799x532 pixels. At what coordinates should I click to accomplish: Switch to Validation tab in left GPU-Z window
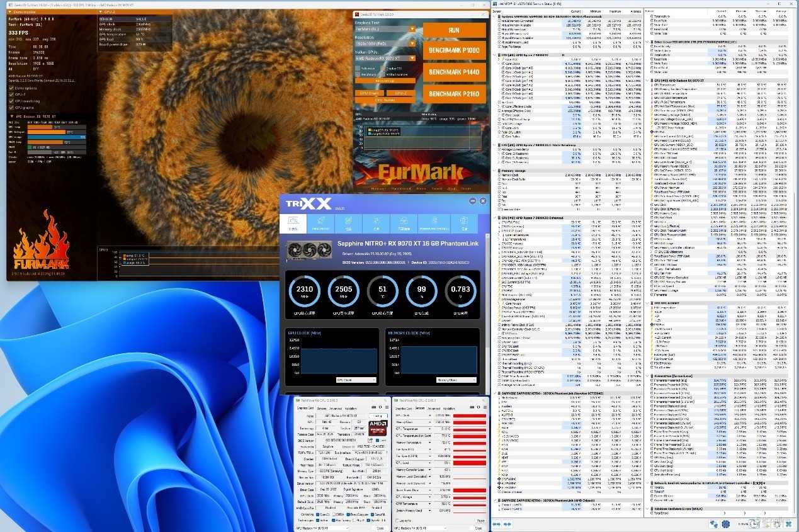[x=351, y=409]
